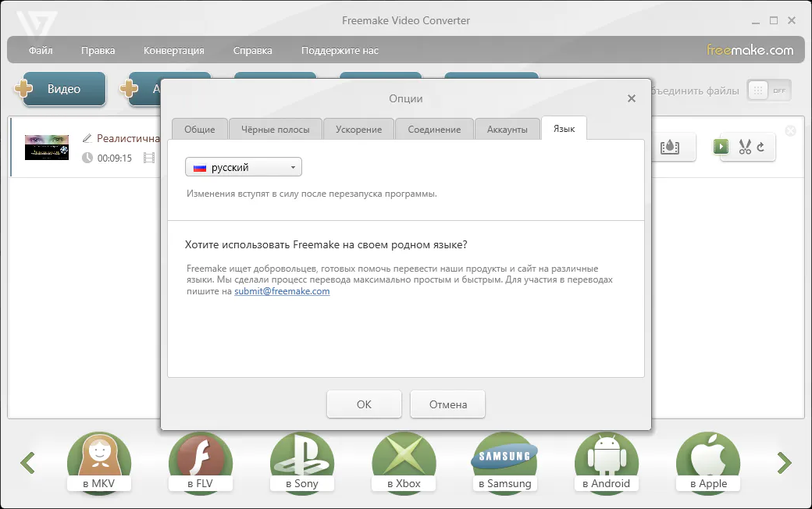Image resolution: width=812 pixels, height=509 pixels.
Task: Select Samsung device output icon
Action: [505, 462]
